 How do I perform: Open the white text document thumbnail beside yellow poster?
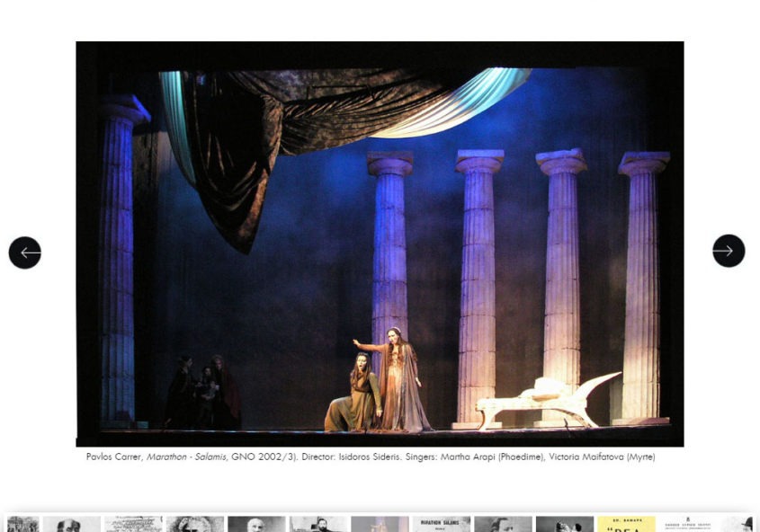pyautogui.click(x=688, y=524)
